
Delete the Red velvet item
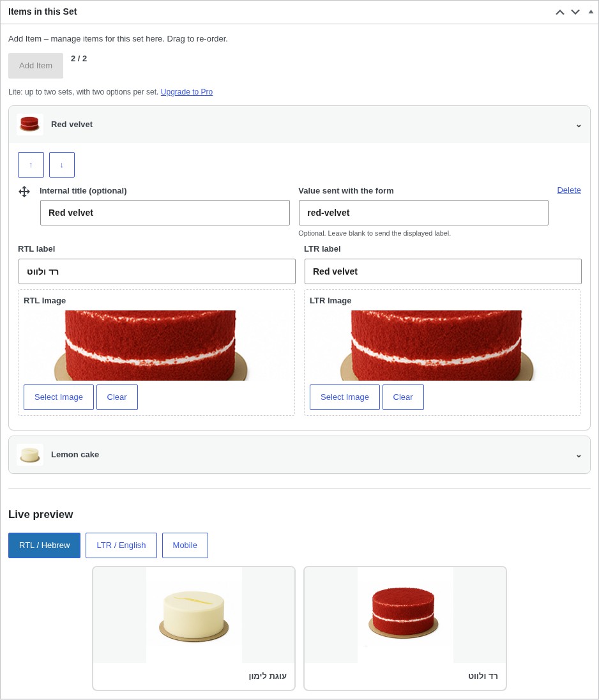569,190
